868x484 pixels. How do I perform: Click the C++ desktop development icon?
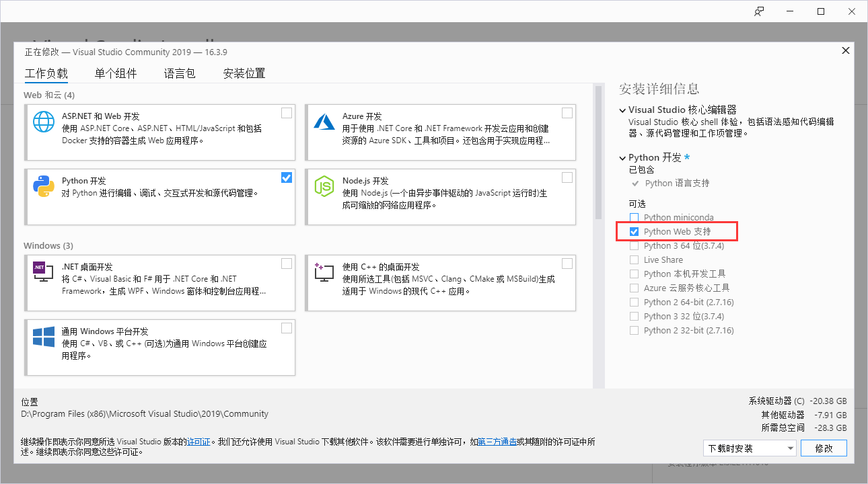[x=324, y=272]
